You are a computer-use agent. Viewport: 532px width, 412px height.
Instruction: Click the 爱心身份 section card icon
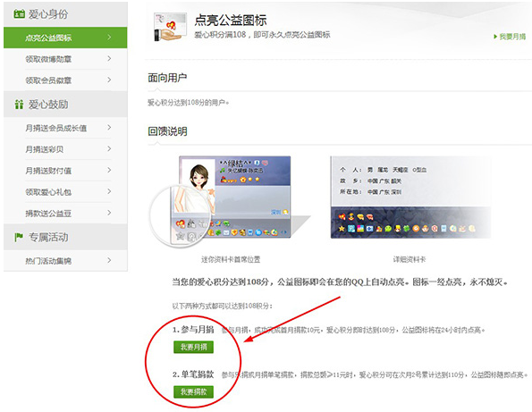click(x=19, y=14)
